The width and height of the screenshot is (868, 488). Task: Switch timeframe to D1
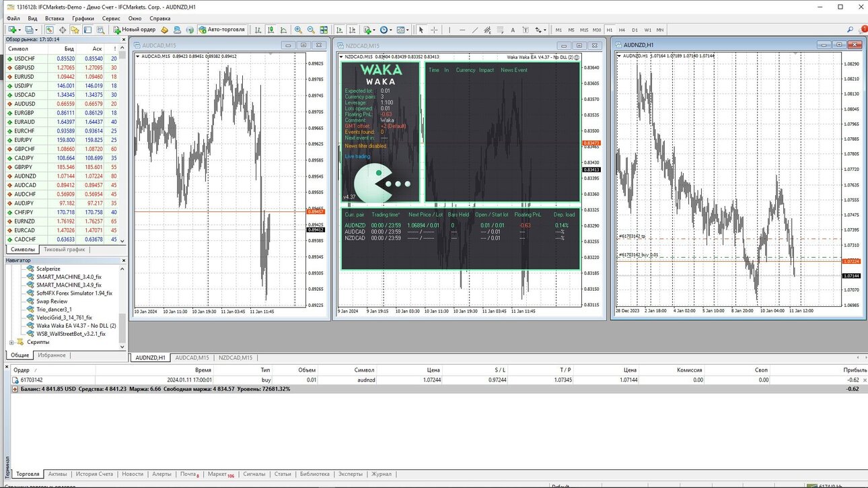(635, 30)
